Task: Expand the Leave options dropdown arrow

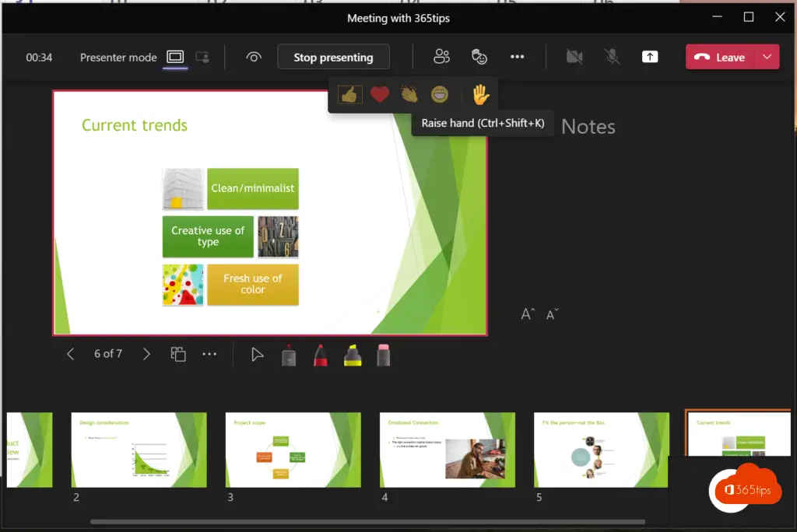Action: coord(767,57)
